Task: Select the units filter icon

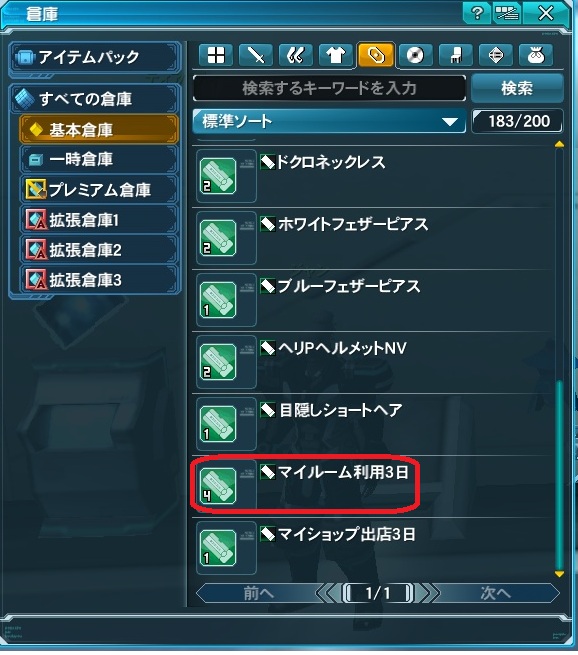Action: pos(295,55)
